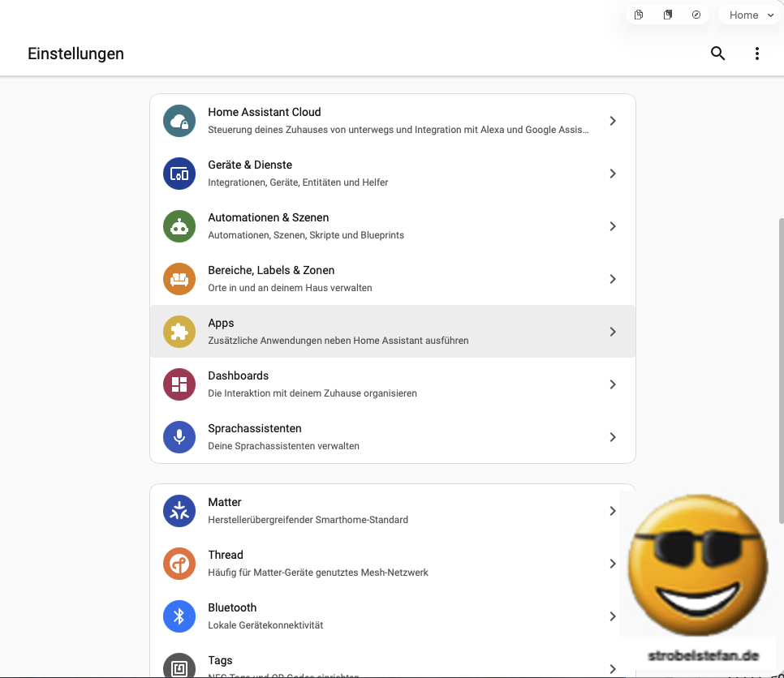Click 'Integrationen, Geräte, Entitäten und Helfer' text
The image size is (784, 678).
[298, 182]
